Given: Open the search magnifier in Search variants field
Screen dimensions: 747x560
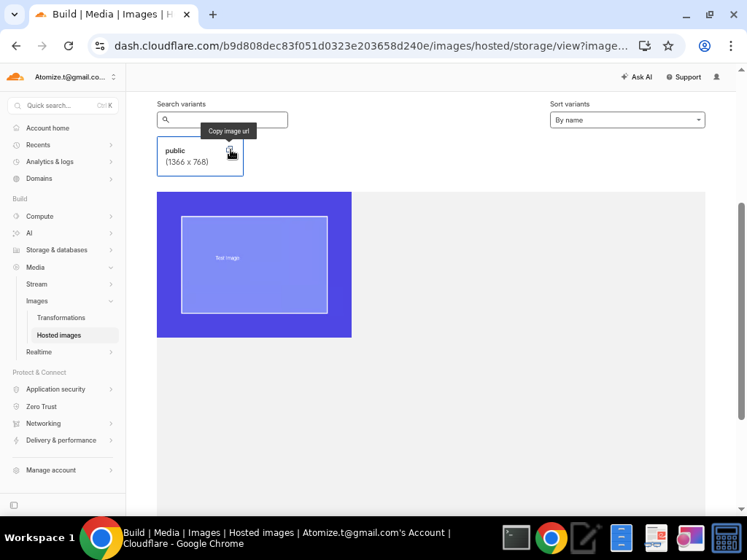Looking at the screenshot, I should (166, 120).
